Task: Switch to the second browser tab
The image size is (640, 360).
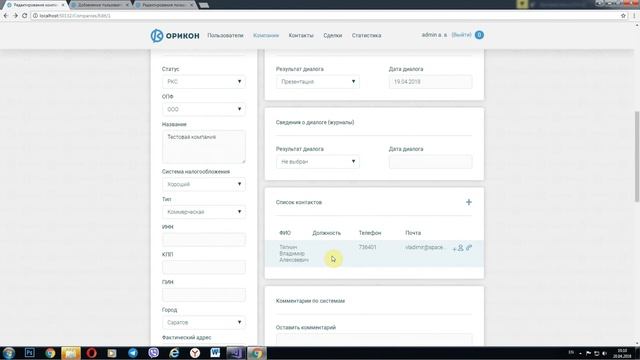Action: pyautogui.click(x=100, y=5)
